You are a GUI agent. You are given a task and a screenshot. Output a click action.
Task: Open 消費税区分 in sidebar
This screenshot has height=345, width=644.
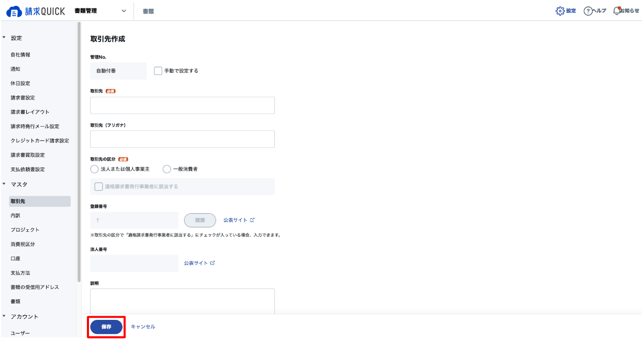point(23,244)
